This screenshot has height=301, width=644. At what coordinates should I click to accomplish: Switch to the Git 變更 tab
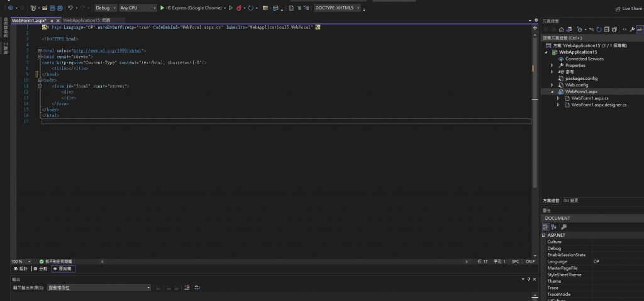pos(571,201)
